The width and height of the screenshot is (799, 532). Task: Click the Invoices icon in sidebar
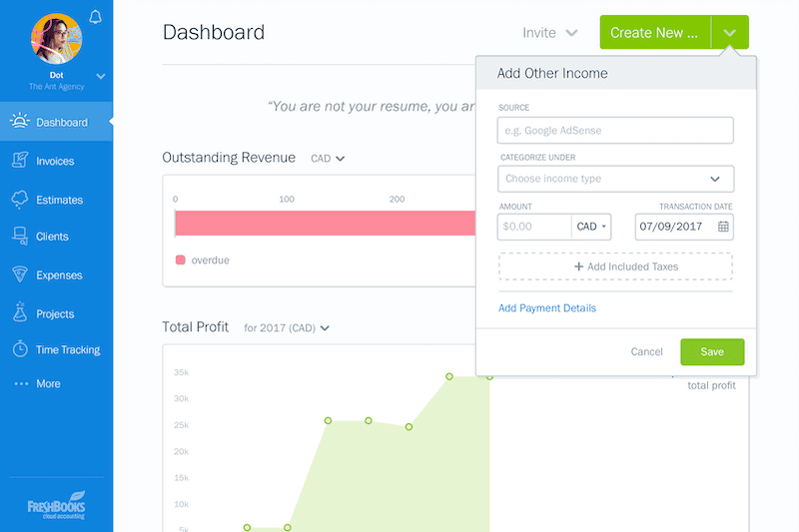pos(19,161)
